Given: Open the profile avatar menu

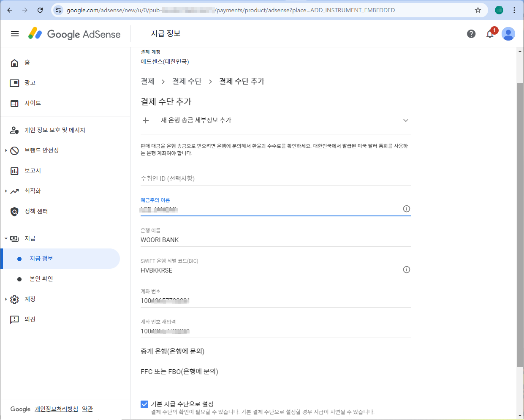Looking at the screenshot, I should (x=508, y=34).
